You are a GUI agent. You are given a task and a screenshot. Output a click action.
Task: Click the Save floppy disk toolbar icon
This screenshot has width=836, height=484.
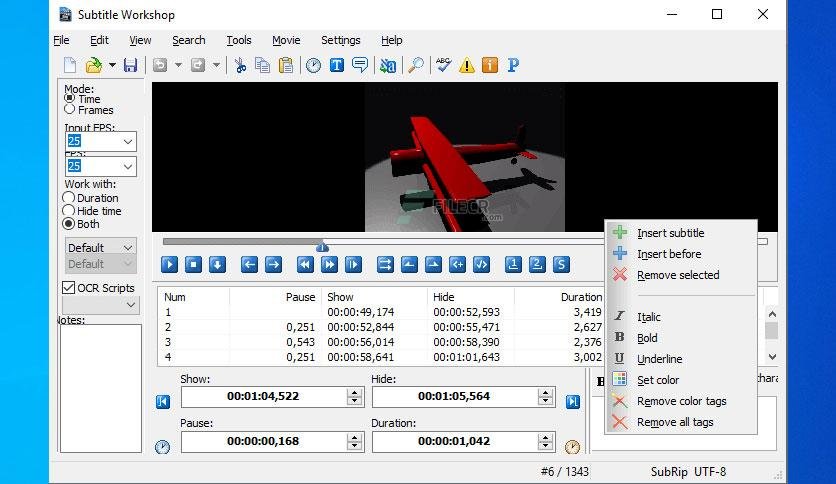point(130,65)
